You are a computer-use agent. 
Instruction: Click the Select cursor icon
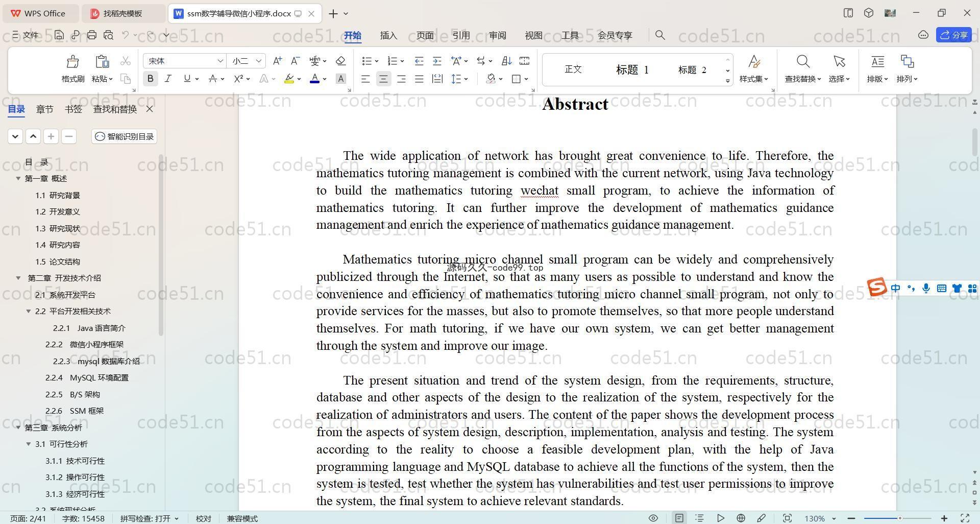[x=839, y=62]
